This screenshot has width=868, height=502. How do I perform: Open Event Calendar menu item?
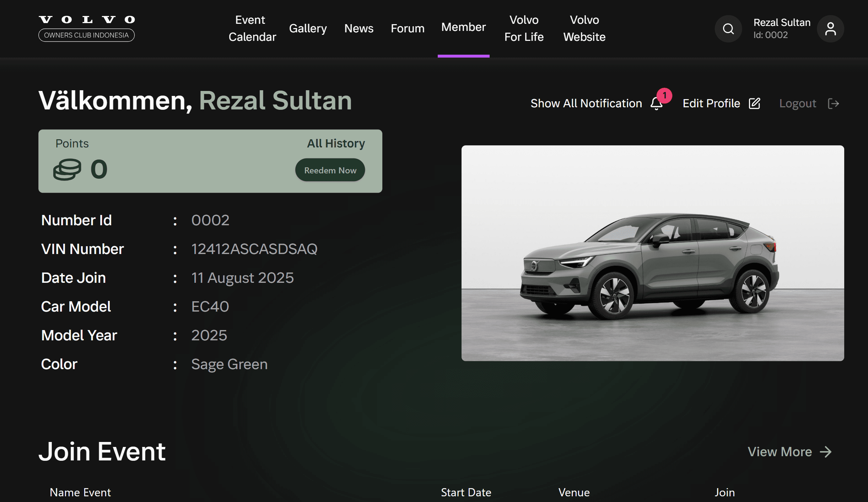pos(252,28)
